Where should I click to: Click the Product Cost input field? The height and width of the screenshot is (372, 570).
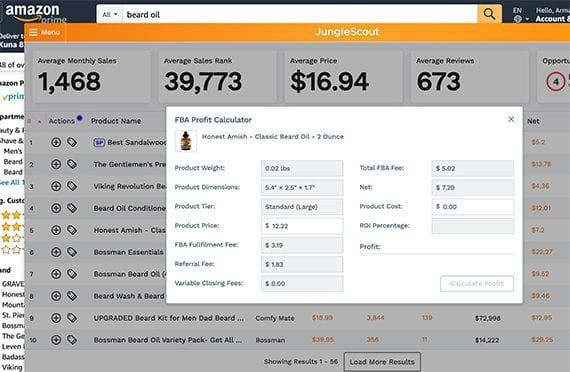(473, 207)
